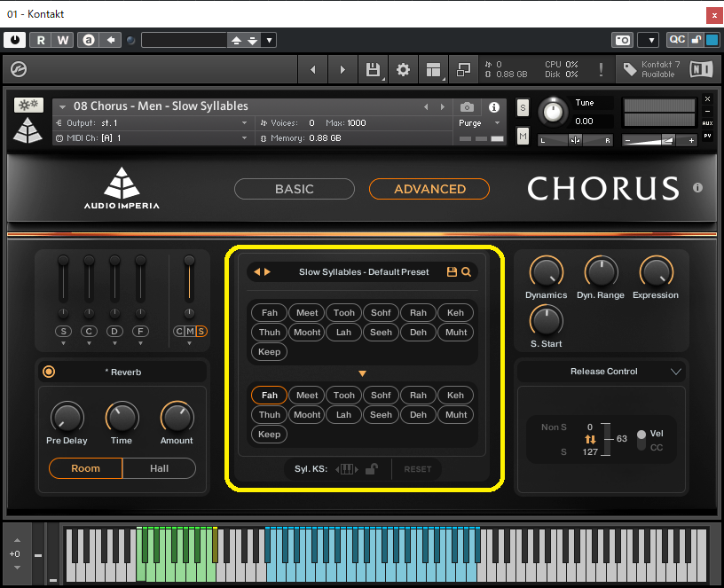Solo the Chorus instrument with the S toggle

coord(523,107)
